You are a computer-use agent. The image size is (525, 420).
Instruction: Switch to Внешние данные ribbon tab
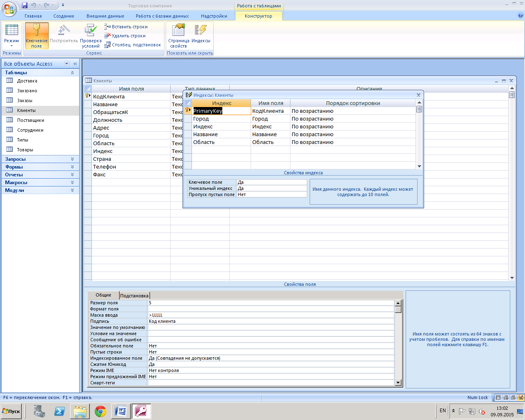click(105, 16)
